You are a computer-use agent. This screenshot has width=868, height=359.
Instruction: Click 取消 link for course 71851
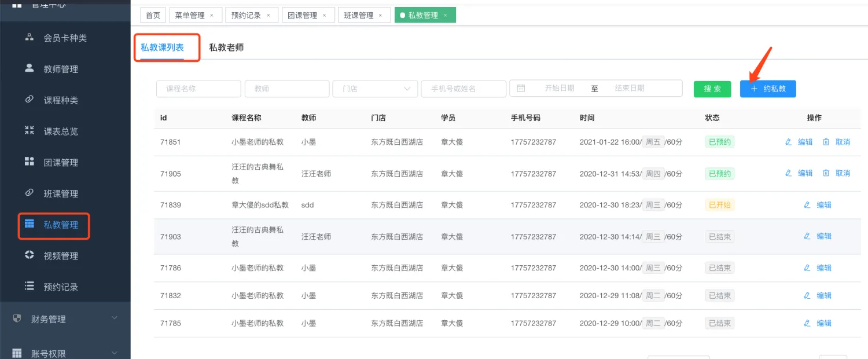(843, 142)
